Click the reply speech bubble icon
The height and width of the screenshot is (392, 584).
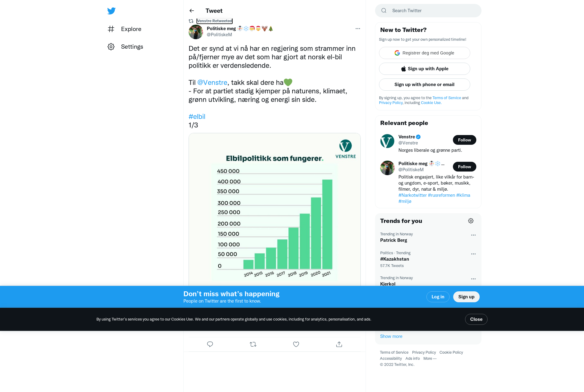coord(210,344)
